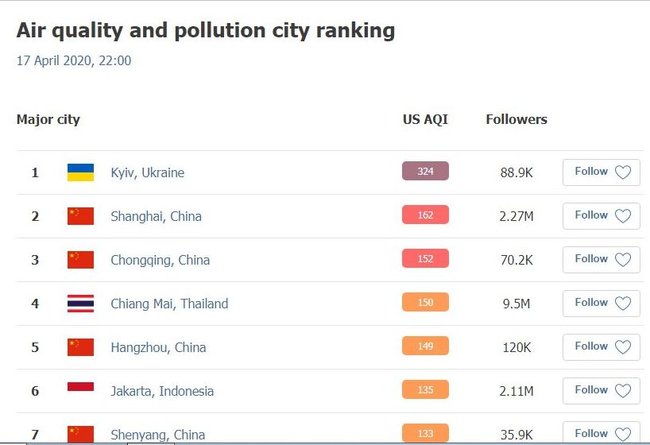Open the Hangzhou, China city link
This screenshot has width=650, height=445.
[x=160, y=347]
